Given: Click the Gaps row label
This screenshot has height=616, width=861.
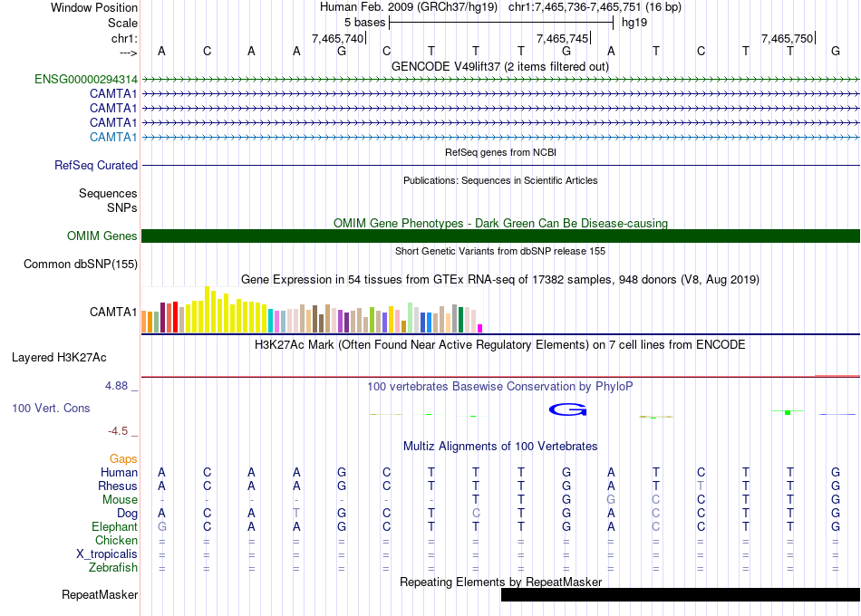Looking at the screenshot, I should pos(123,458).
